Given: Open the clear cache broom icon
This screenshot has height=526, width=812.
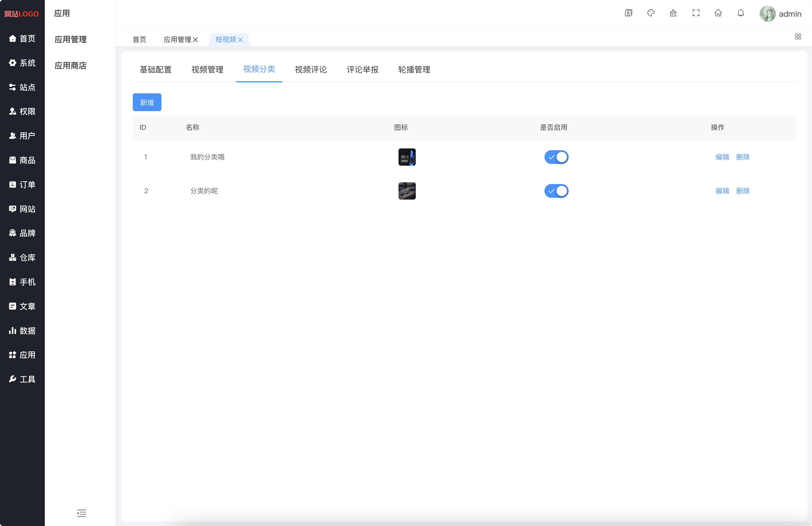Looking at the screenshot, I should pos(673,13).
